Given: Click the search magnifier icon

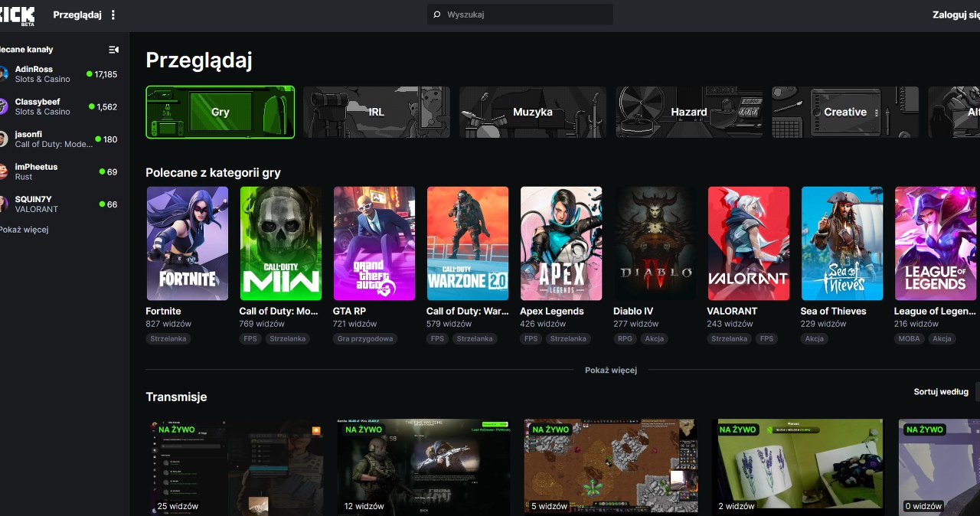Looking at the screenshot, I should point(436,14).
